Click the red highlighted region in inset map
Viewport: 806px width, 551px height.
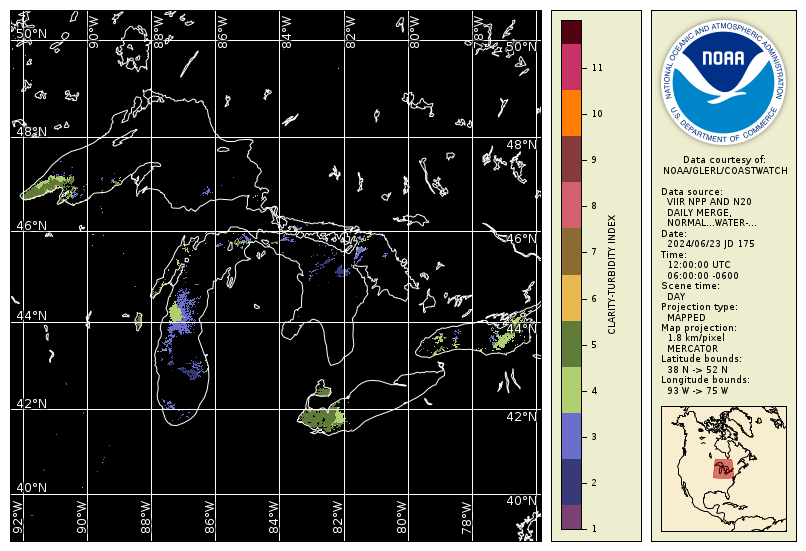(x=723, y=469)
